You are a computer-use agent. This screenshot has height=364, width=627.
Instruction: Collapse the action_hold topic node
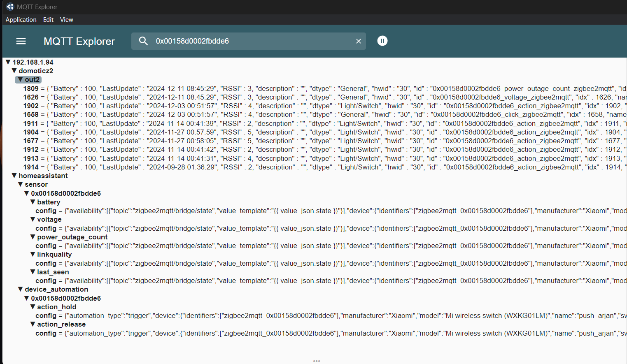click(x=33, y=307)
